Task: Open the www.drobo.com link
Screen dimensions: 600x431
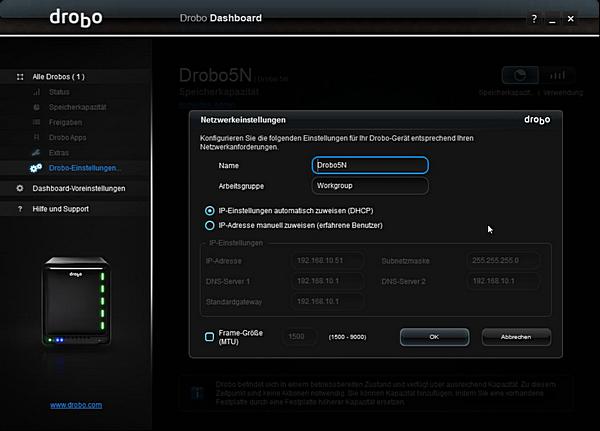Action: point(76,405)
